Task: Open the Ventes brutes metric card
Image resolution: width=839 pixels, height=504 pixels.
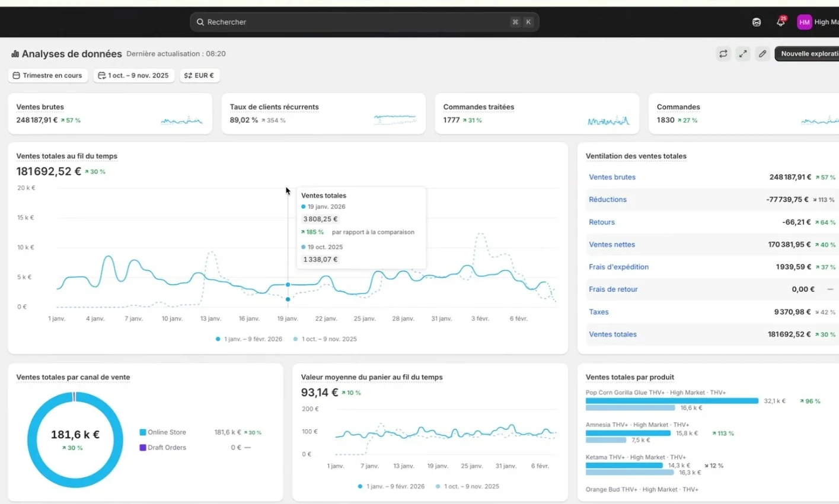Action: [x=110, y=113]
